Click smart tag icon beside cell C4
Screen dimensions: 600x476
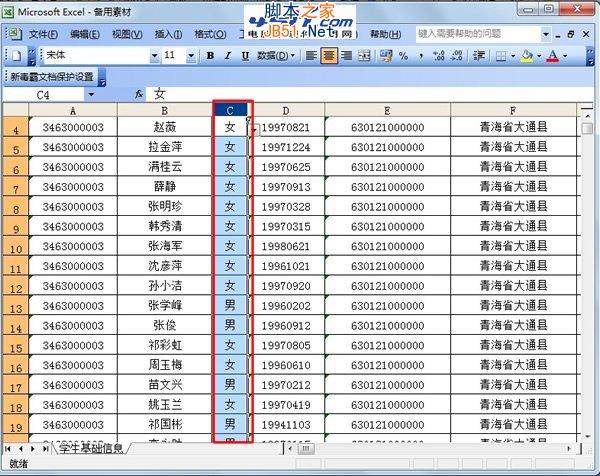pyautogui.click(x=255, y=130)
